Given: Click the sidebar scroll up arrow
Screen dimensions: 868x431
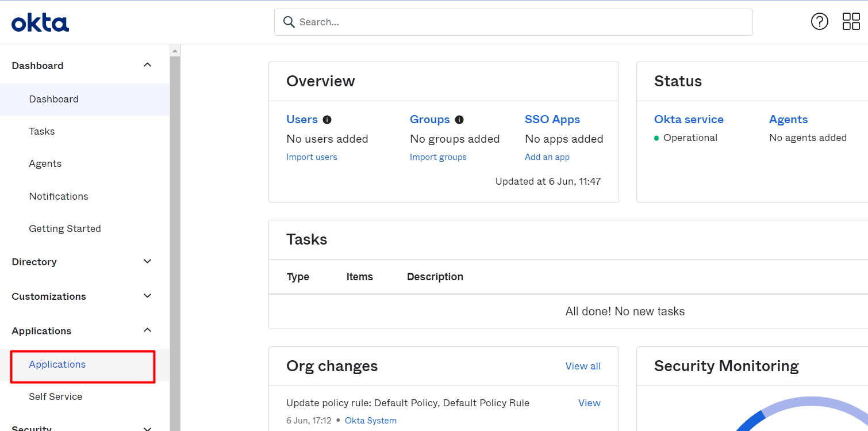Looking at the screenshot, I should coord(175,51).
